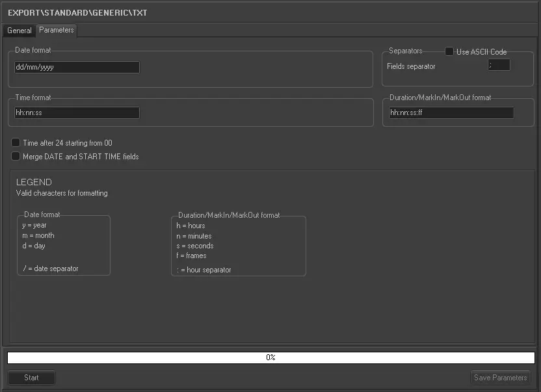Click the 'y = year' legend entry
This screenshot has width=541, height=392.
pos(34,225)
